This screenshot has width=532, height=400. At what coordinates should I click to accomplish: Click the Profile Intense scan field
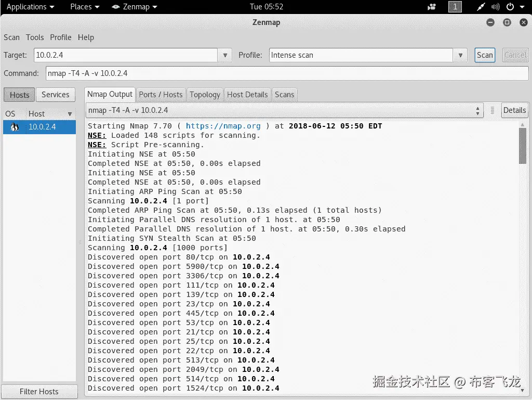pyautogui.click(x=361, y=55)
